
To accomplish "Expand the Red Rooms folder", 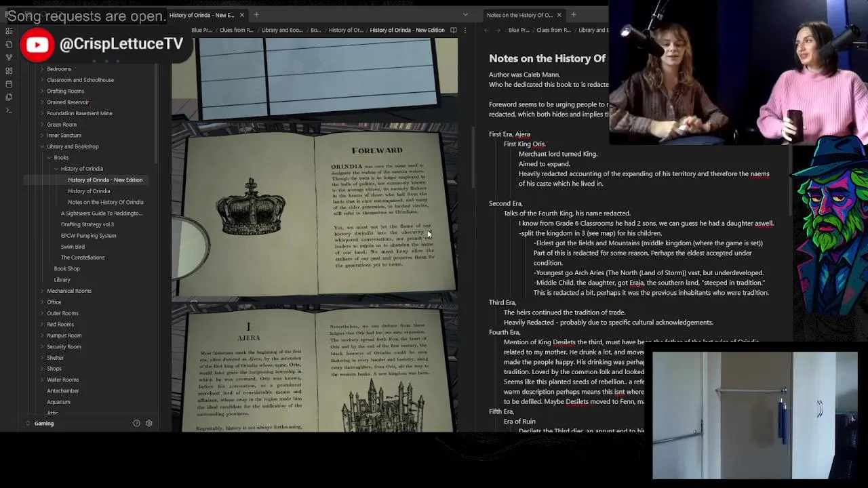I will pyautogui.click(x=42, y=324).
